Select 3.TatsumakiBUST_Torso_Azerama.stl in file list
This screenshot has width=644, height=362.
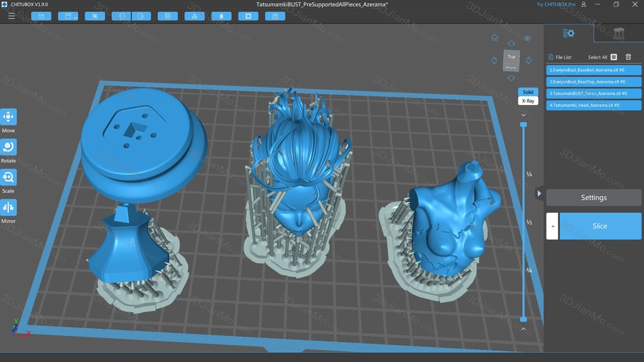click(594, 93)
